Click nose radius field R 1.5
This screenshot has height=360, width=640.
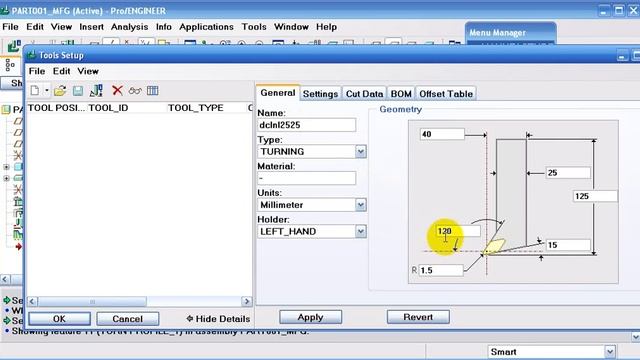(441, 270)
